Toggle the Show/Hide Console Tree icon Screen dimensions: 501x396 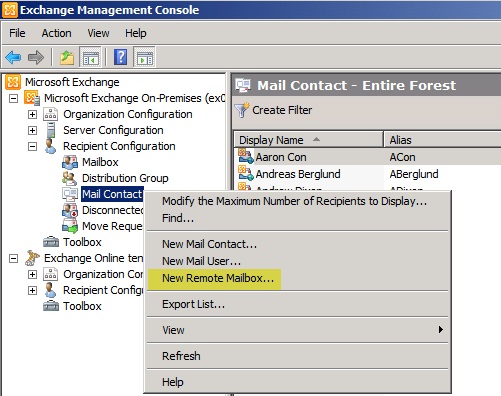coord(90,57)
